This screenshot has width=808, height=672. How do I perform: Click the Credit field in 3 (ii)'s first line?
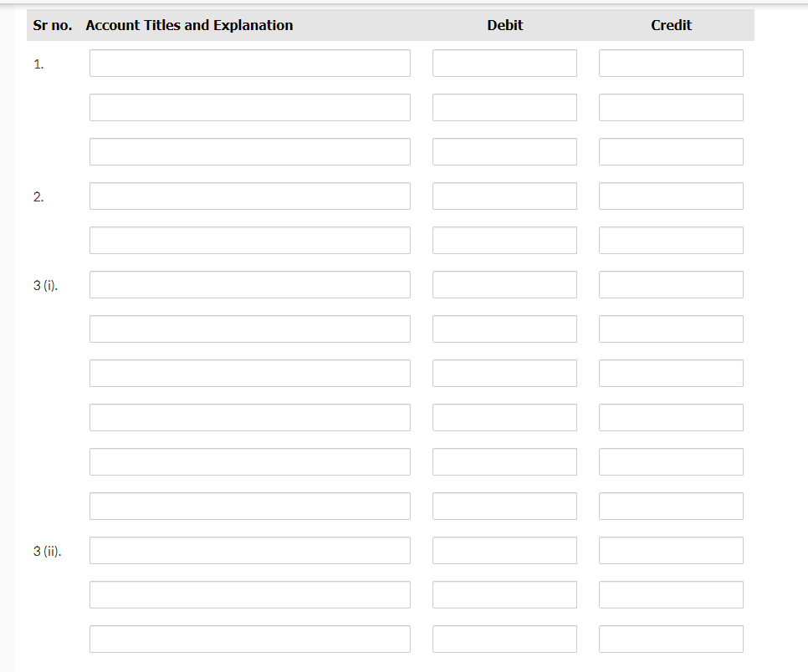[671, 551]
